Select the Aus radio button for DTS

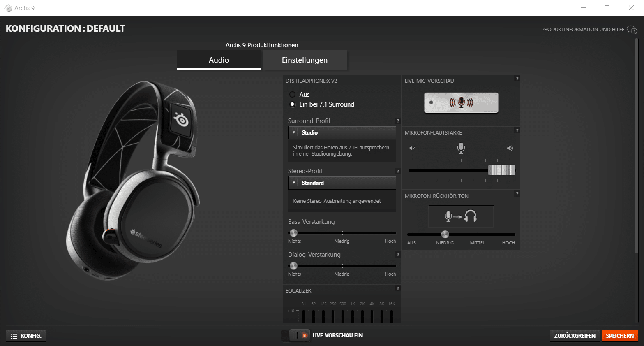coord(293,95)
